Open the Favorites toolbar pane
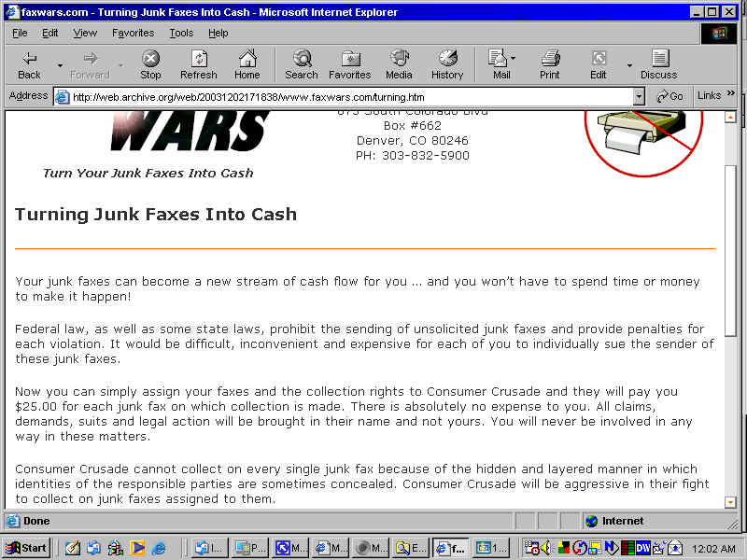The image size is (747, 560). 350,64
